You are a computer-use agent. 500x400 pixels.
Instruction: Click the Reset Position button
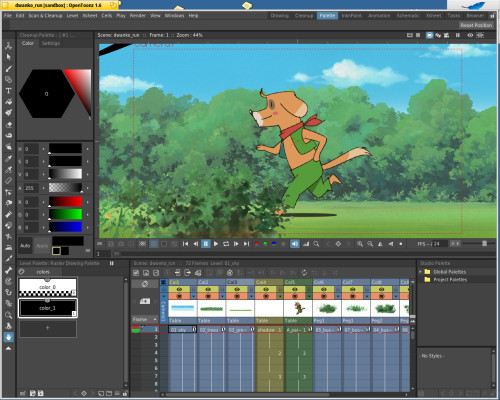click(476, 25)
